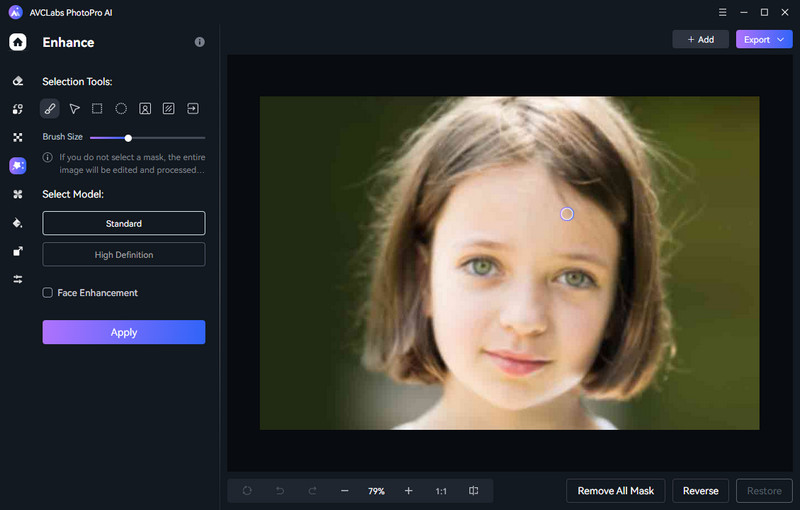Click the 'Select Model:' label
This screenshot has width=800, height=510.
click(73, 194)
